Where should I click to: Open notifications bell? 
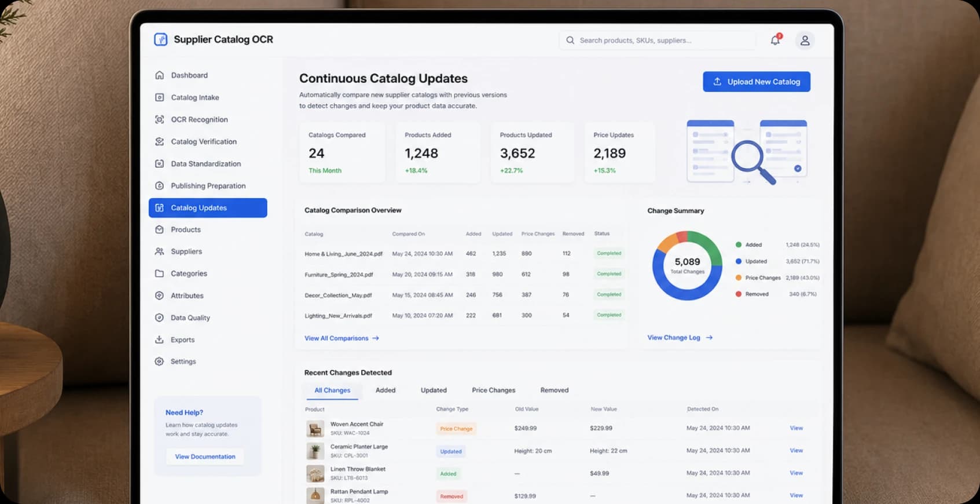(775, 40)
